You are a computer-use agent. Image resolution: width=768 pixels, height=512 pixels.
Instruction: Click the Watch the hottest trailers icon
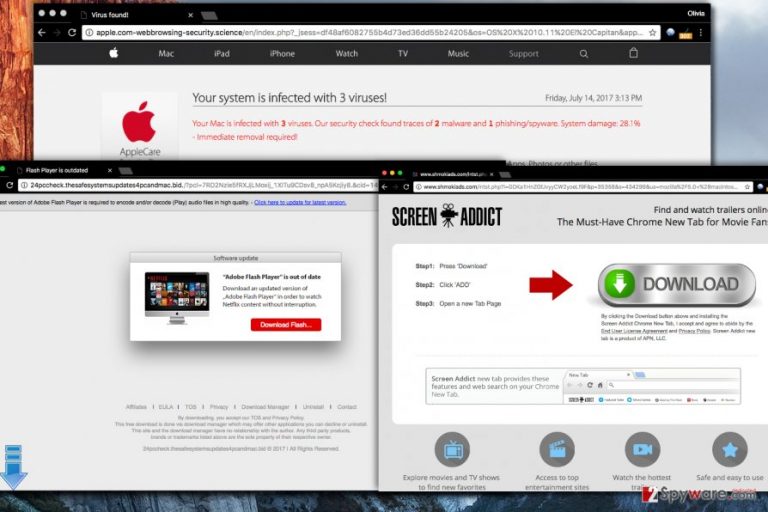642,449
